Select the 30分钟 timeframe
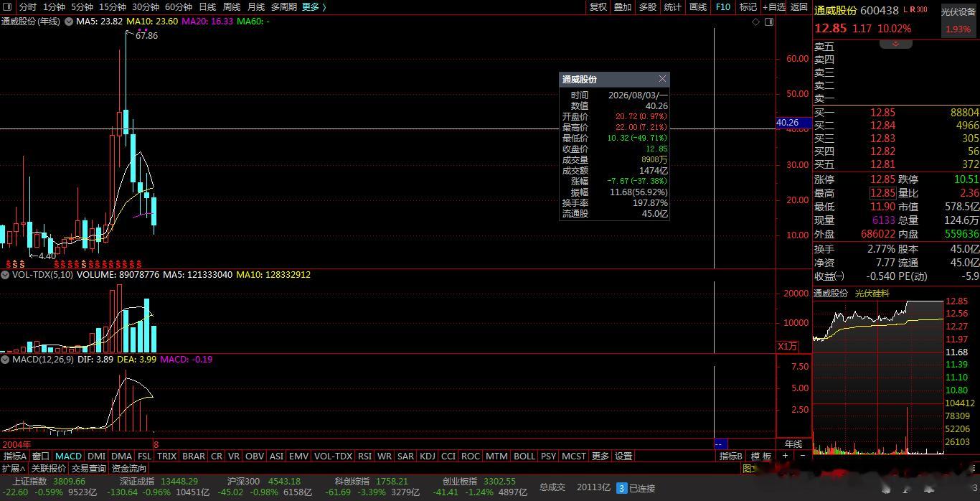 (x=146, y=6)
